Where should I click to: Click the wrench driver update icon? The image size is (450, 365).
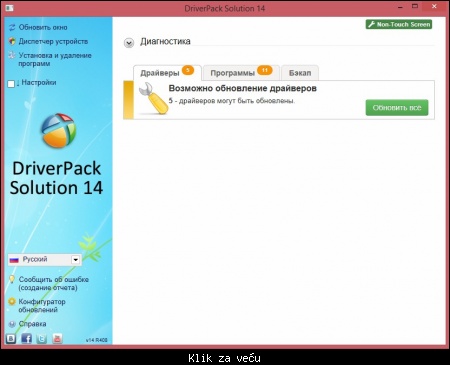[153, 99]
